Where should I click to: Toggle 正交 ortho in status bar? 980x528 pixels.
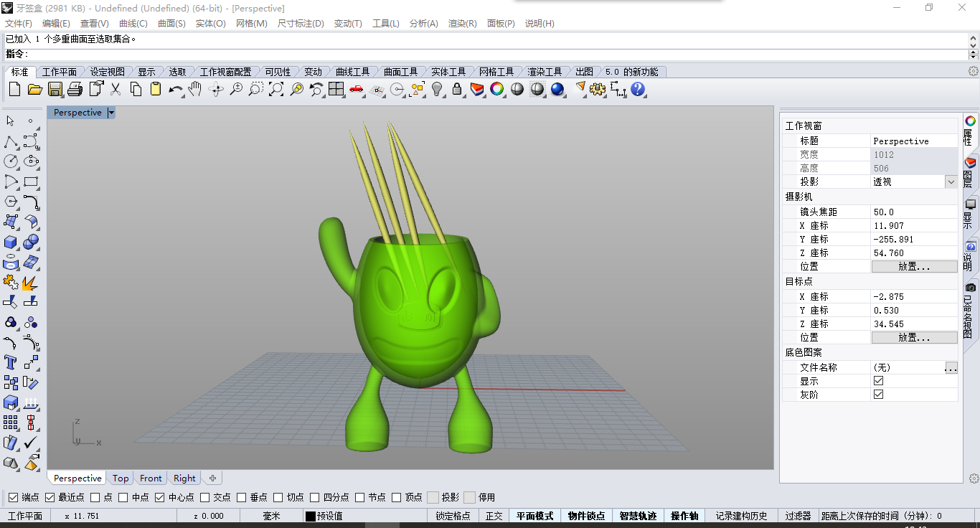pyautogui.click(x=494, y=516)
